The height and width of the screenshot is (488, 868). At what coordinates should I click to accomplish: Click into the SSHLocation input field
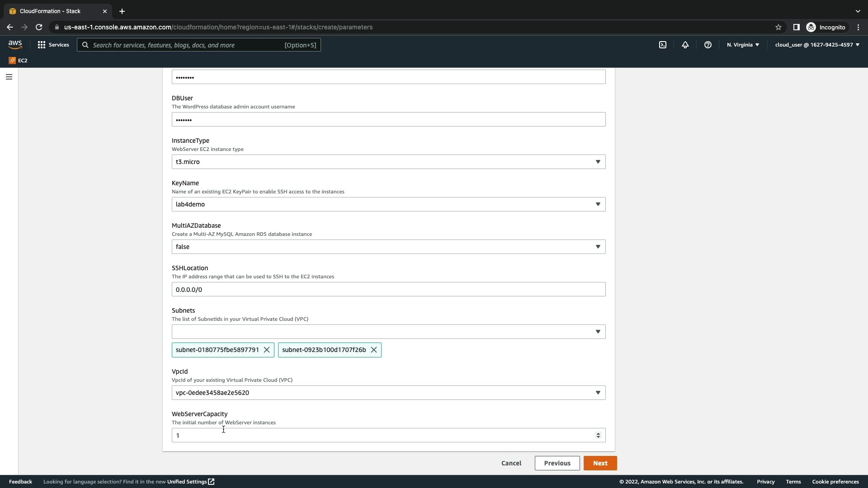[x=388, y=289]
